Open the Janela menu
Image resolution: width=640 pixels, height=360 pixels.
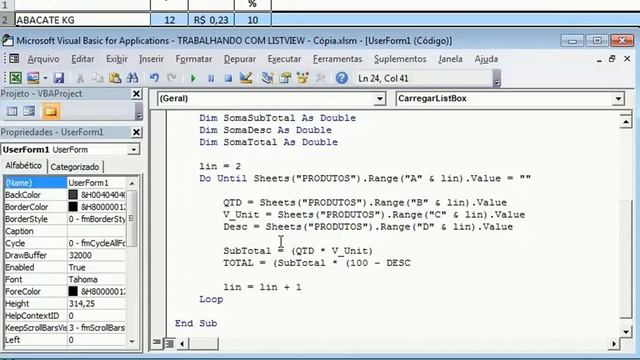click(x=450, y=59)
